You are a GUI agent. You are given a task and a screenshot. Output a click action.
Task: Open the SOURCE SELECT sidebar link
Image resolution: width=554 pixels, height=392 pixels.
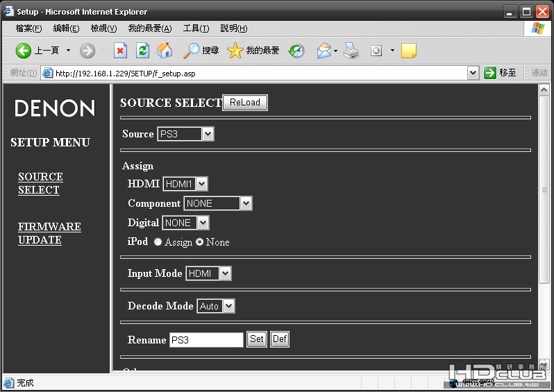coord(41,183)
